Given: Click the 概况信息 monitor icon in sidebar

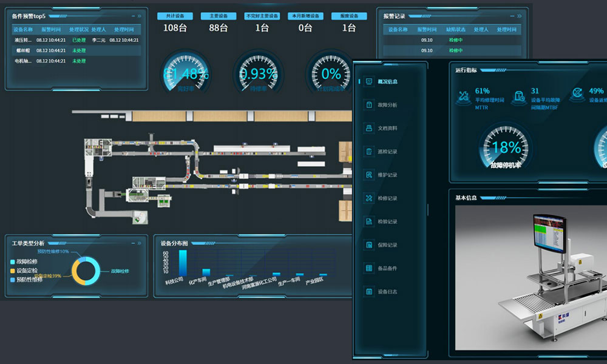Looking at the screenshot, I should pos(369,82).
